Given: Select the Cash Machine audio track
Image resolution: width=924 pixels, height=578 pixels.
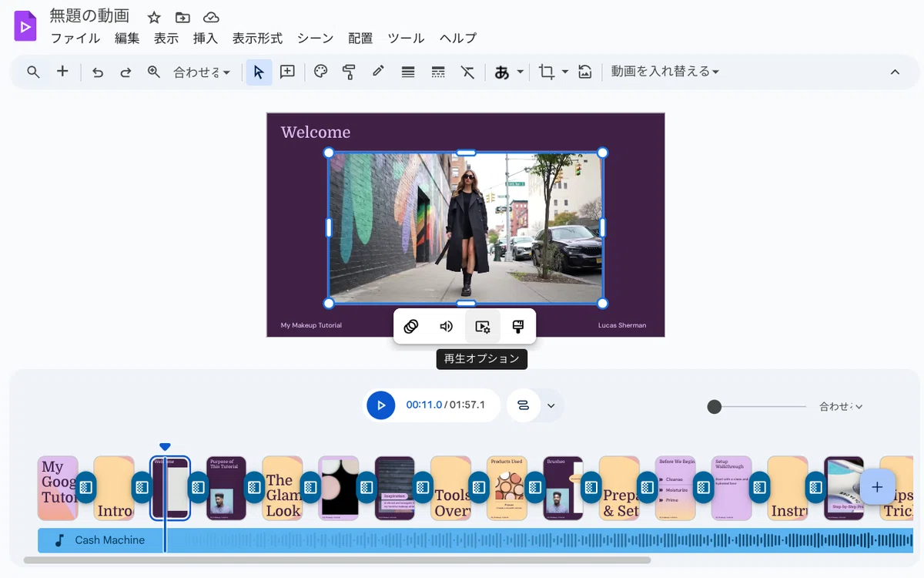Looking at the screenshot, I should [x=475, y=540].
